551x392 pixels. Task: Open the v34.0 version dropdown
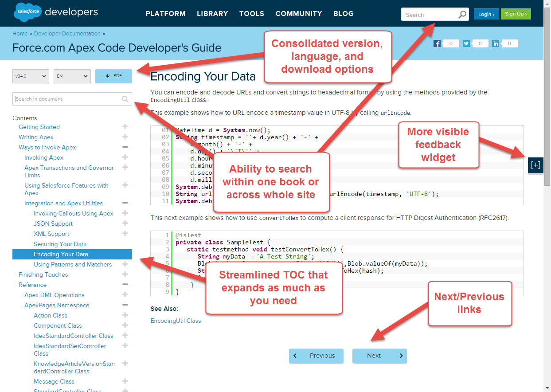coord(31,76)
